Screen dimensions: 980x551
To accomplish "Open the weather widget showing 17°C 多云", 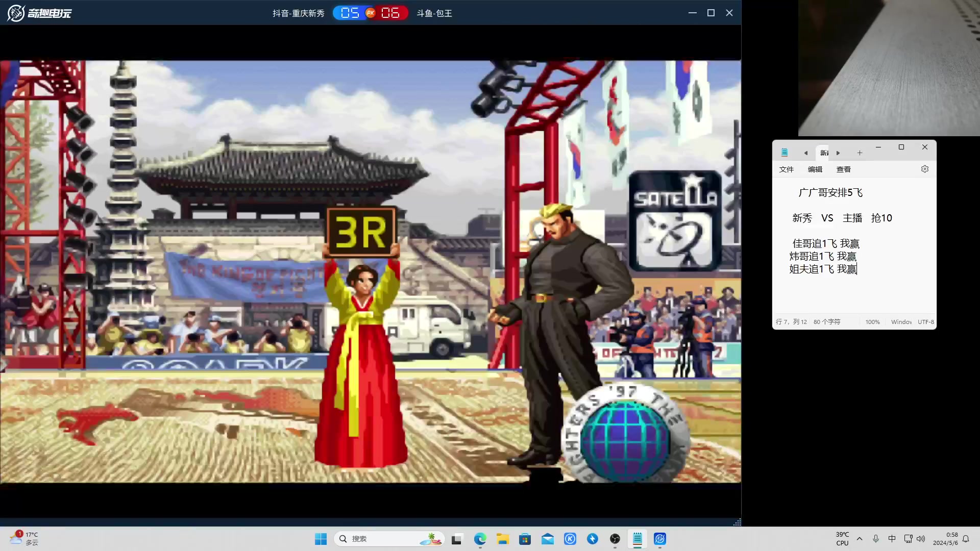I will [x=24, y=538].
